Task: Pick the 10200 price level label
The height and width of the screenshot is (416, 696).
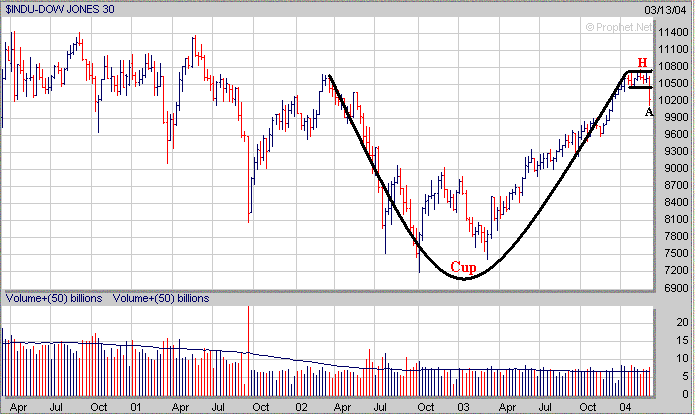Action: coord(673,100)
